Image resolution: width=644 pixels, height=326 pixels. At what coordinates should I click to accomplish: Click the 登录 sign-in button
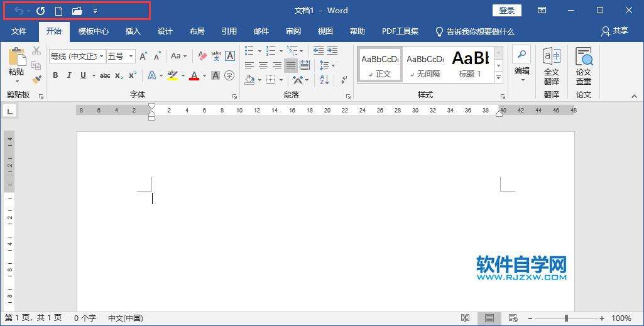click(x=507, y=11)
